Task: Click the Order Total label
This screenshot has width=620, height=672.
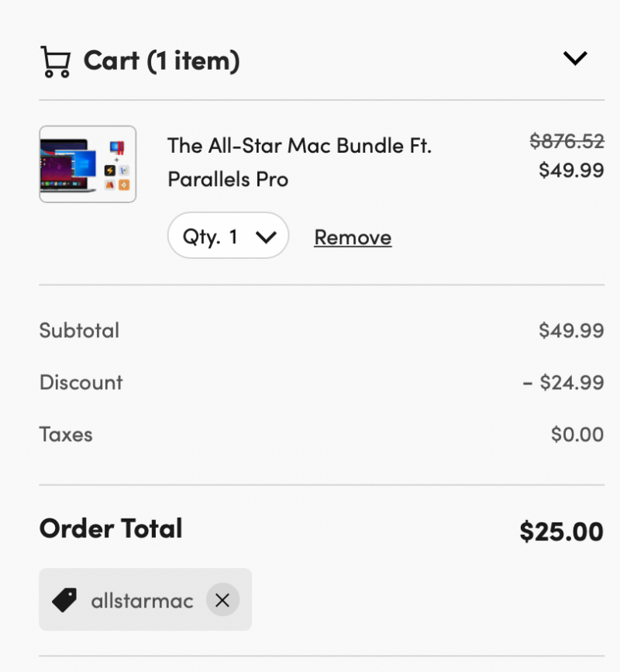Action: point(111,528)
